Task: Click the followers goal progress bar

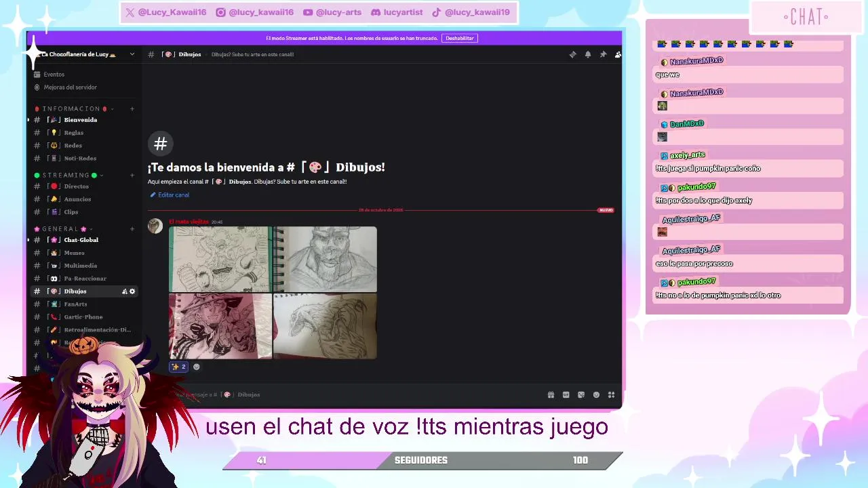Action: [422, 460]
